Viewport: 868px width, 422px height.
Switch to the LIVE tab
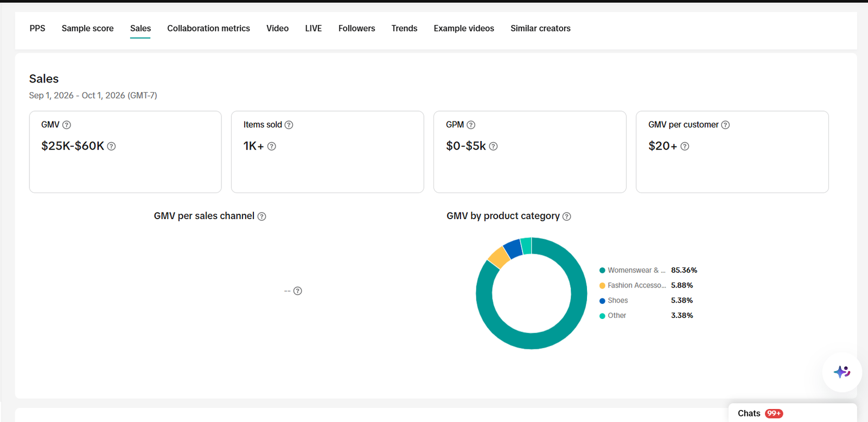click(314, 28)
